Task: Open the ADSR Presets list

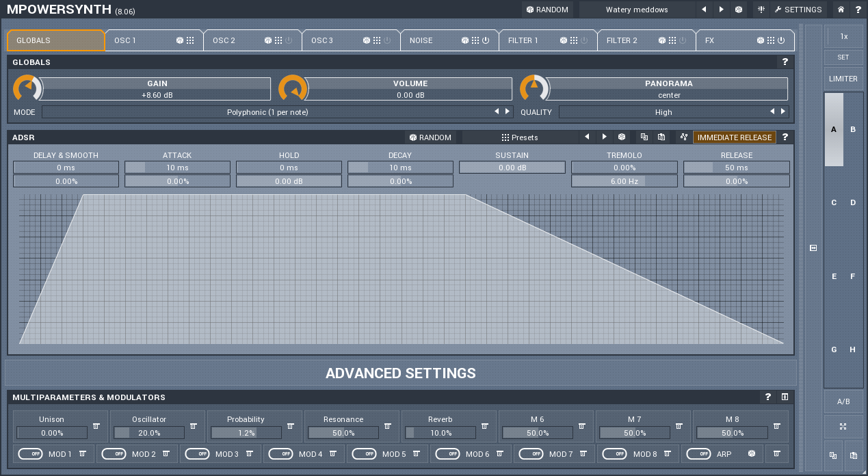Action: 520,137
